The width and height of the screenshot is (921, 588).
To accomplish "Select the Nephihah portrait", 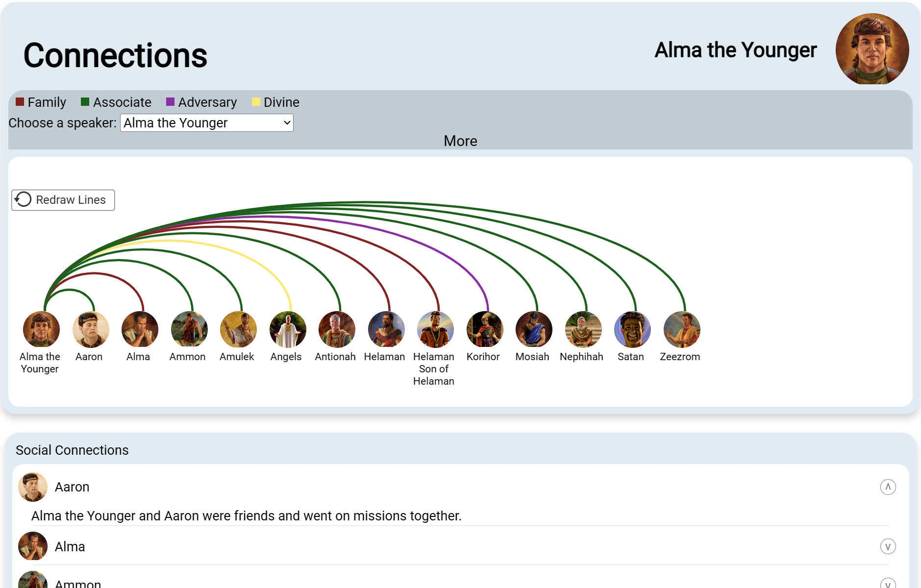I will (x=583, y=329).
